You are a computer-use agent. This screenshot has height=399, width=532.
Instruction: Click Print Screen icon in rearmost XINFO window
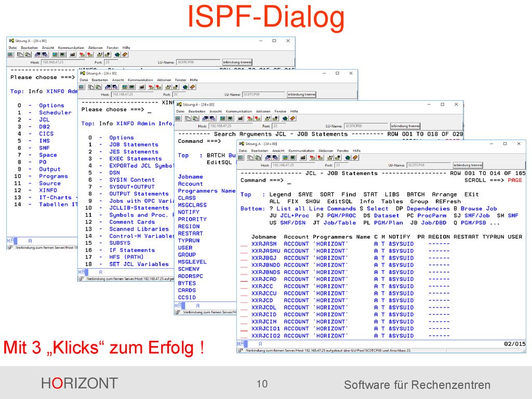[x=10, y=54]
